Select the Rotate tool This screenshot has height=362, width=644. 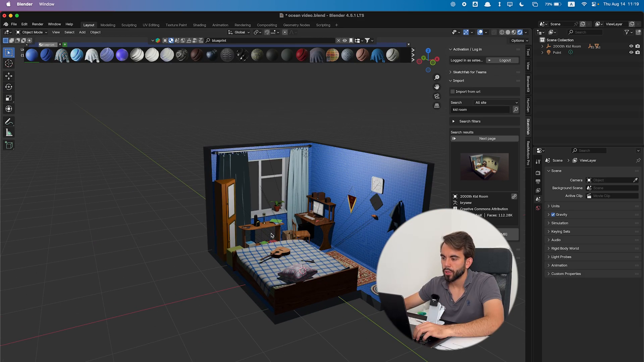pyautogui.click(x=9, y=87)
